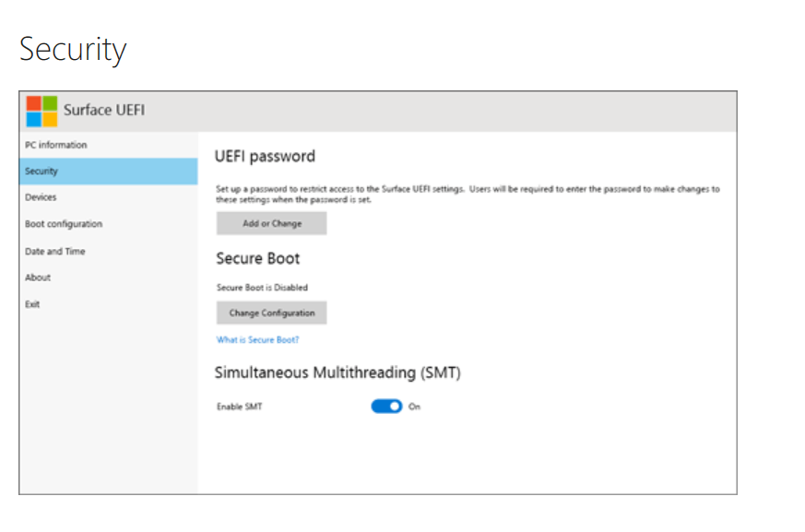Viewport: 805px width, 532px height.
Task: Click the UEFI password heading
Action: coord(265,156)
